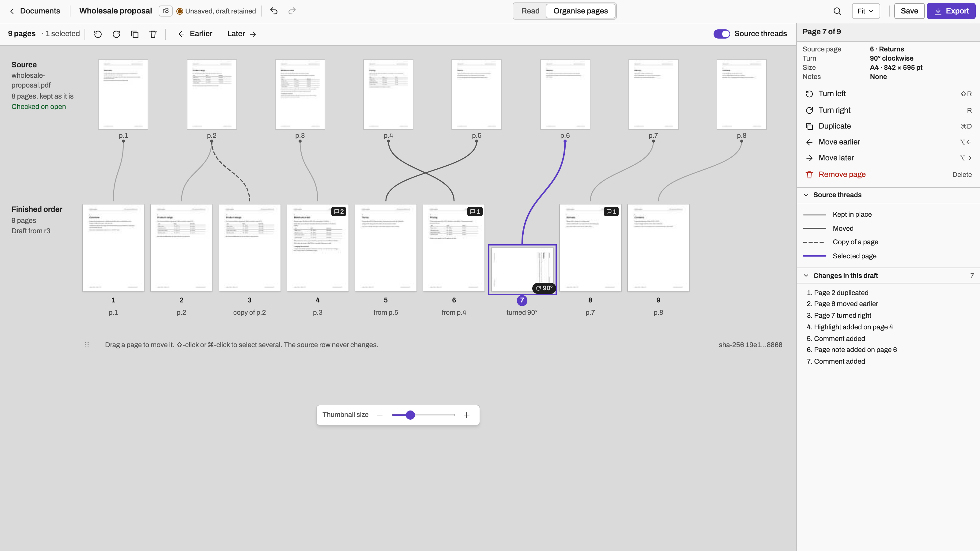The image size is (980, 551).
Task: Click the redo arrow in the header
Action: coord(292,11)
